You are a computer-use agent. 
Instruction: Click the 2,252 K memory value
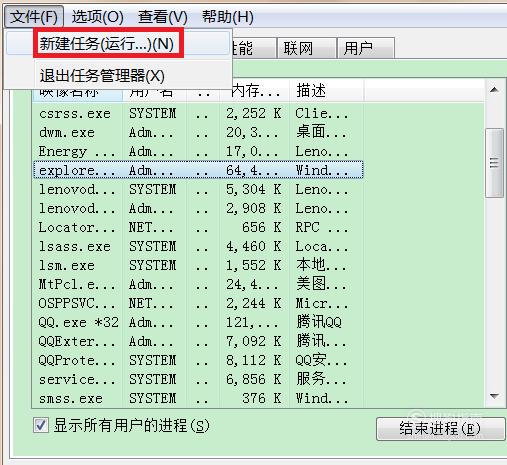tap(254, 114)
